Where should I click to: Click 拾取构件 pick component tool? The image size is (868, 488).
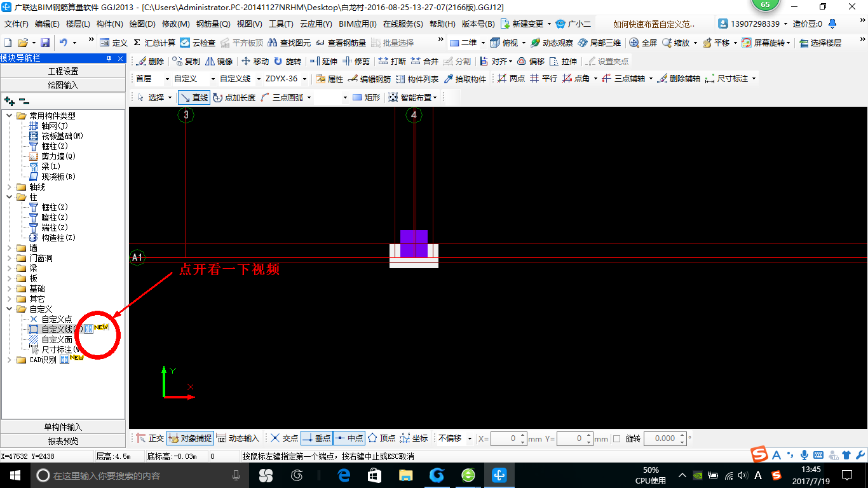[x=465, y=79]
